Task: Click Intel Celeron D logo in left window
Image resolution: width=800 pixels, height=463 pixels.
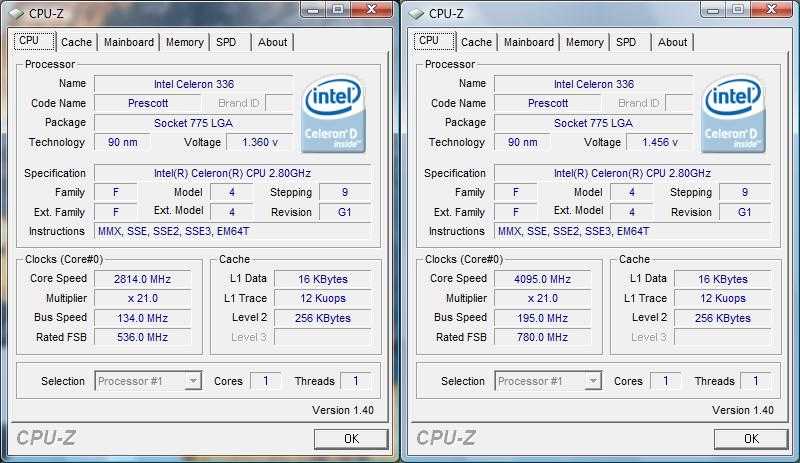Action: coord(333,114)
